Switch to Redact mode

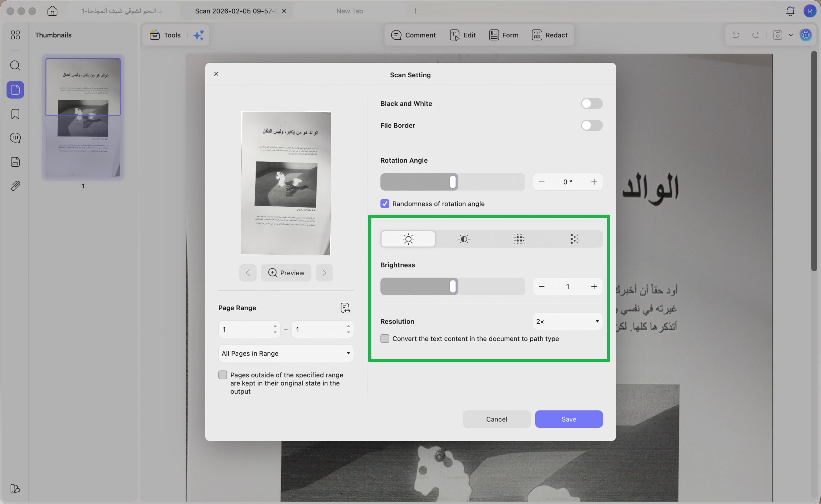point(550,35)
